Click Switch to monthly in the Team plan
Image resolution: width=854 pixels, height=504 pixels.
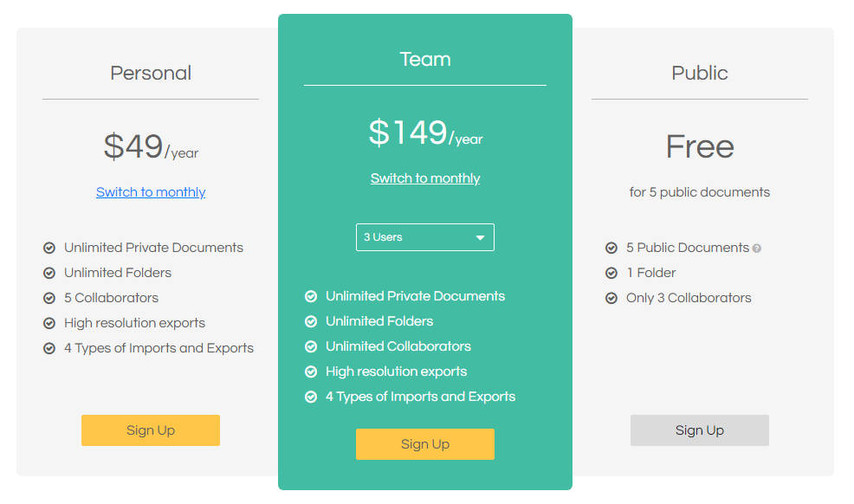(424, 178)
